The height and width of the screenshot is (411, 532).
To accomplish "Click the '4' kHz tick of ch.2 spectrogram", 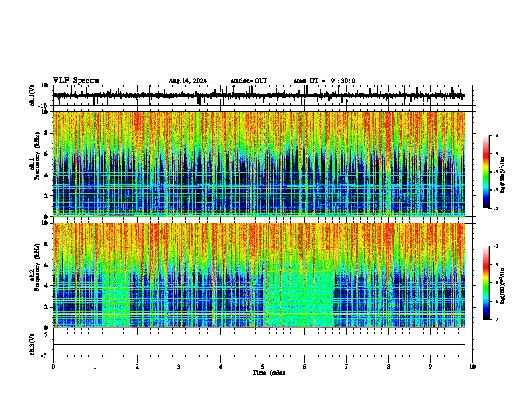I will [46, 286].
